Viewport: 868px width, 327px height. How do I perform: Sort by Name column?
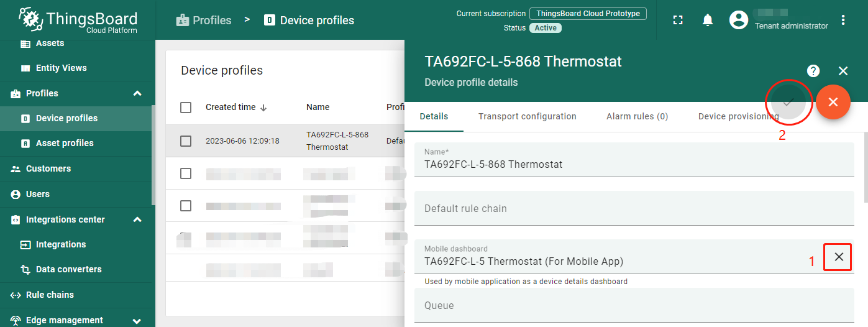[318, 107]
